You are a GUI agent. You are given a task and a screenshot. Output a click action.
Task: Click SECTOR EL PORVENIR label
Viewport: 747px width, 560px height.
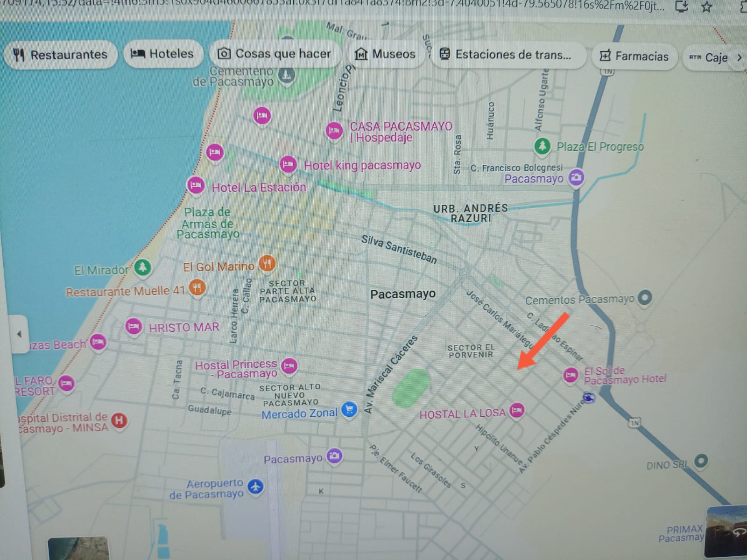coord(471,351)
